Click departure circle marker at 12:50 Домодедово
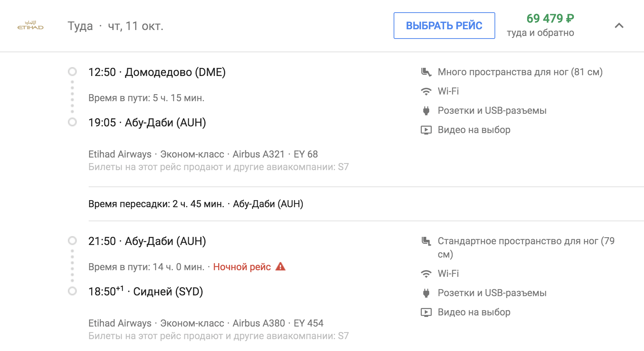The width and height of the screenshot is (644, 351). 72,72
